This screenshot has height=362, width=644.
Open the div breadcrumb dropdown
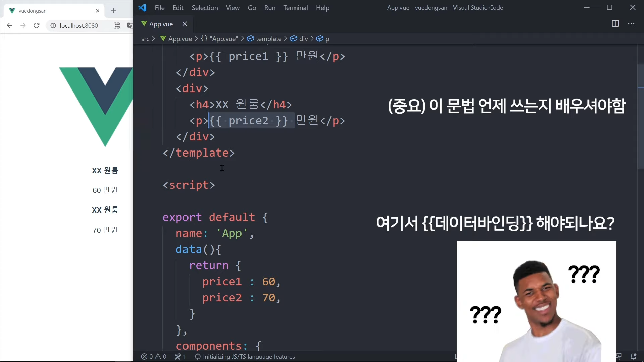tap(303, 39)
